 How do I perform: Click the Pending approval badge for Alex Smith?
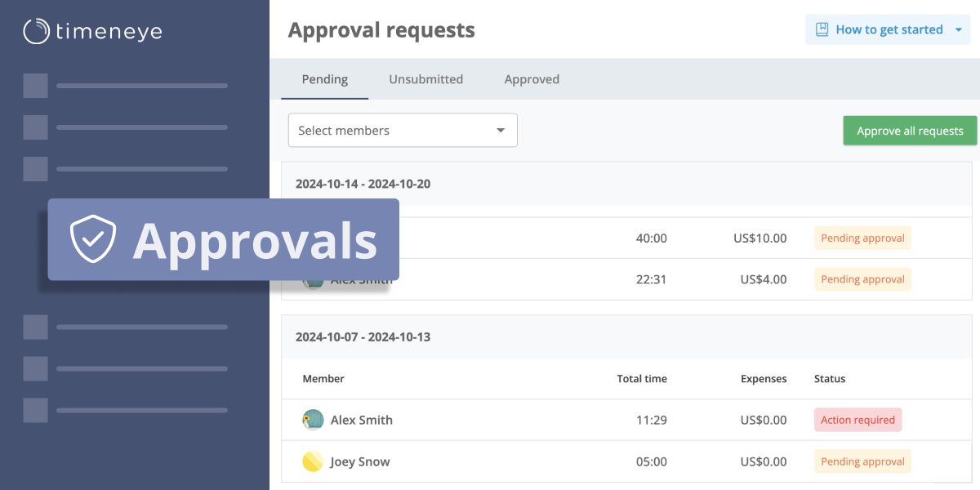[x=862, y=278]
